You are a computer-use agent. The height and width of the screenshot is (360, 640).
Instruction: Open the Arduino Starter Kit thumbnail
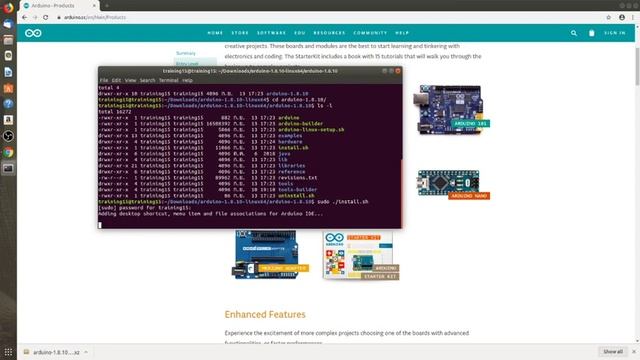[360, 256]
